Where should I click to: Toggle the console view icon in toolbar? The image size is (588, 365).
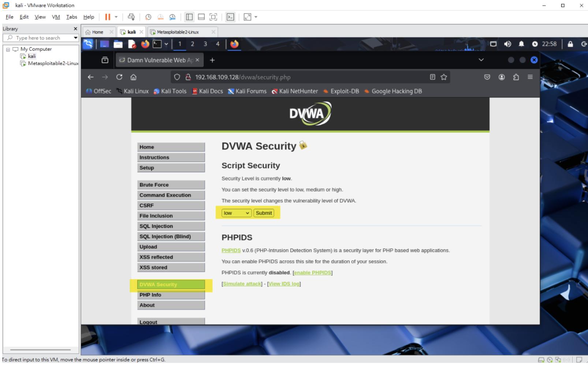tap(230, 17)
